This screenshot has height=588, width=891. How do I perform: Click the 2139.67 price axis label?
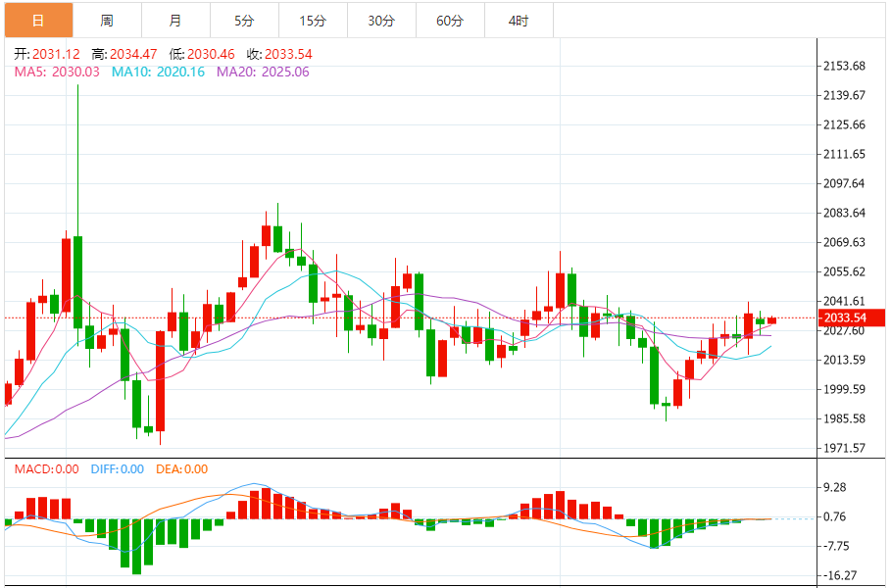tap(844, 95)
